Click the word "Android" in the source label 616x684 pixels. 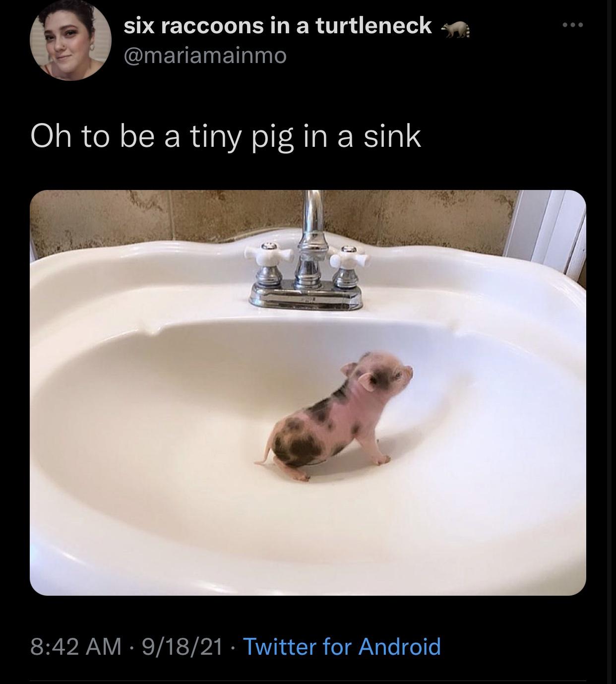[399, 646]
